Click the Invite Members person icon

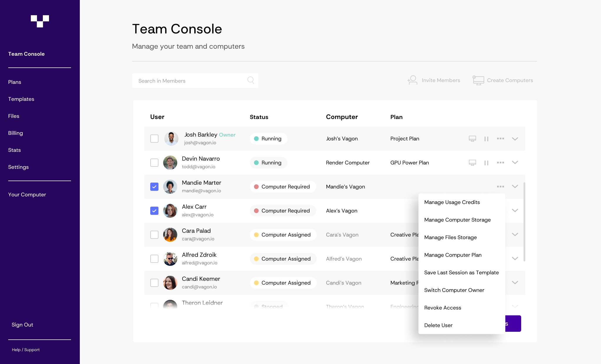(x=412, y=80)
